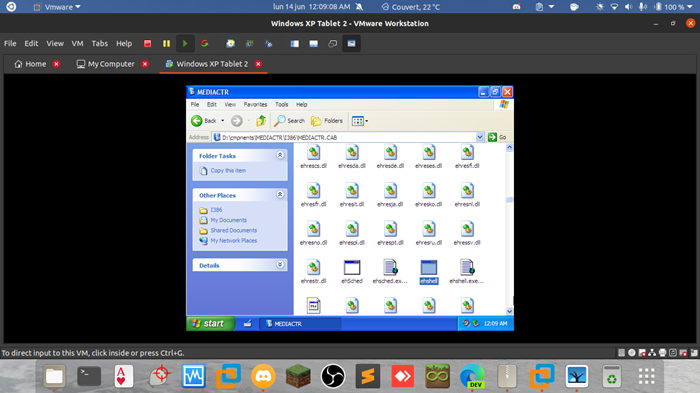
Task: Open the I386 folder link
Action: coord(216,210)
